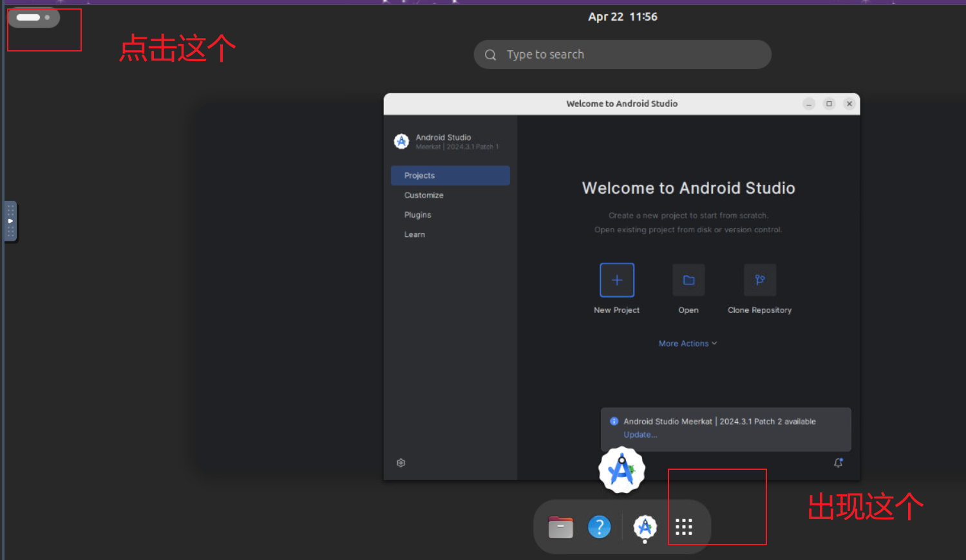Click the Open label under folder icon
Image resolution: width=966 pixels, height=560 pixels.
(688, 310)
